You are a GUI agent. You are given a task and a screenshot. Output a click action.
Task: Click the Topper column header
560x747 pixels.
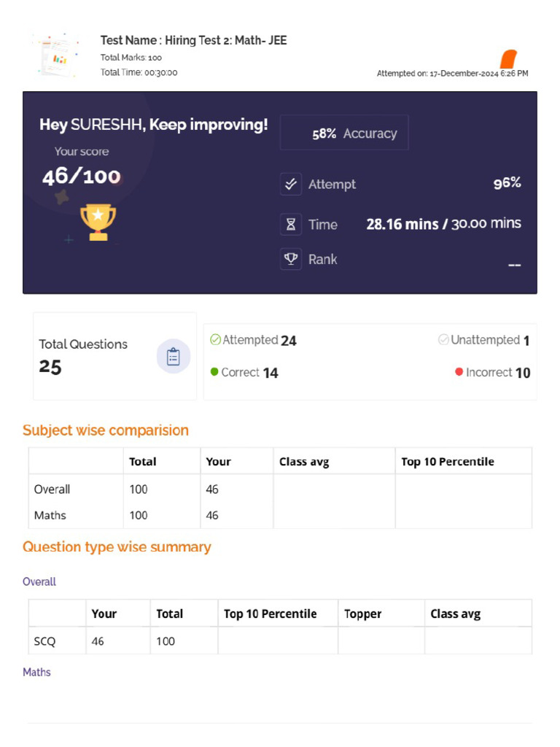tap(363, 614)
